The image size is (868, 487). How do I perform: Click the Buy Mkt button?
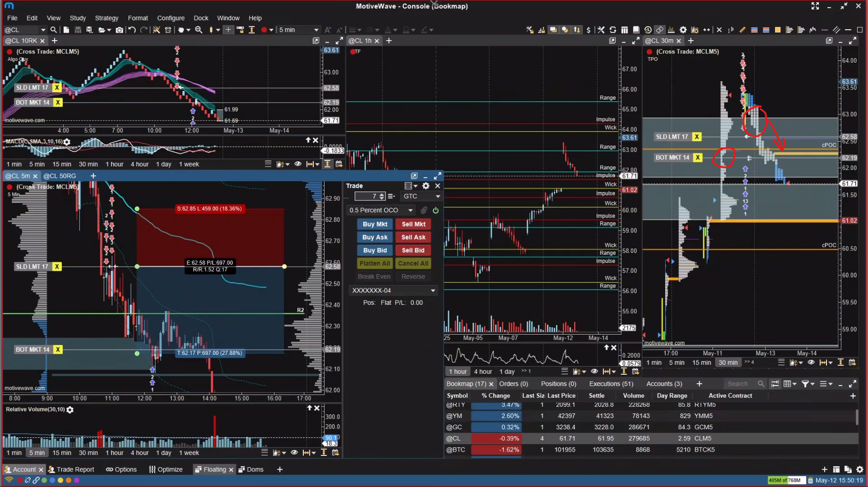click(375, 224)
